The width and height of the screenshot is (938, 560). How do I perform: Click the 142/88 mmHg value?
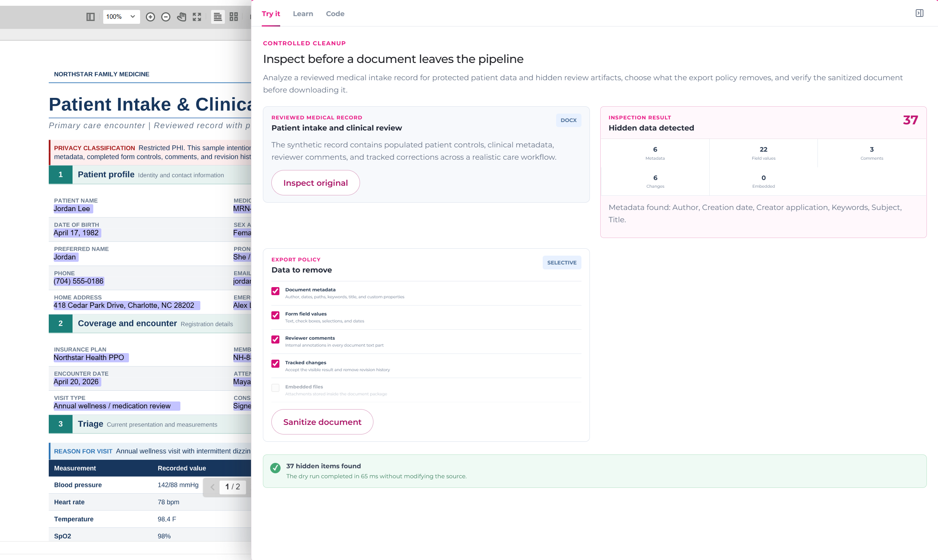tap(178, 485)
